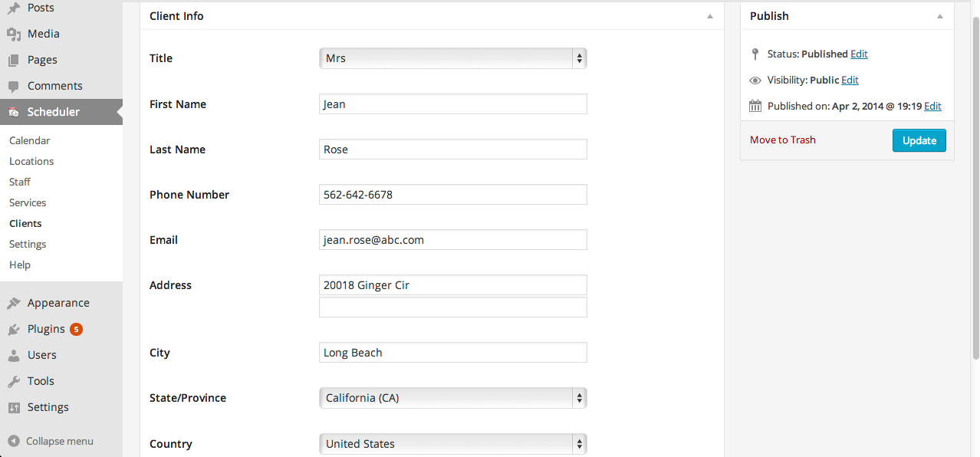Screen dimensions: 980x457
Task: Open the Tools wrench icon
Action: pos(14,381)
